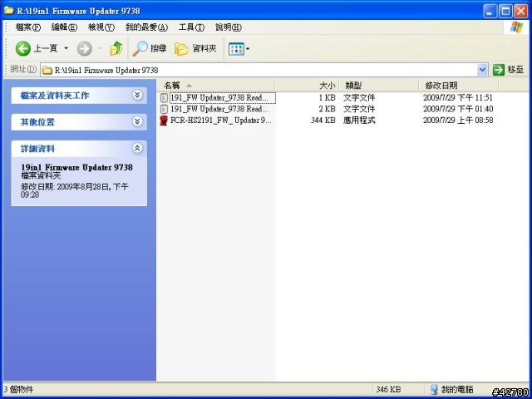
Task: Click the 344 KB size cell
Action: (x=323, y=121)
